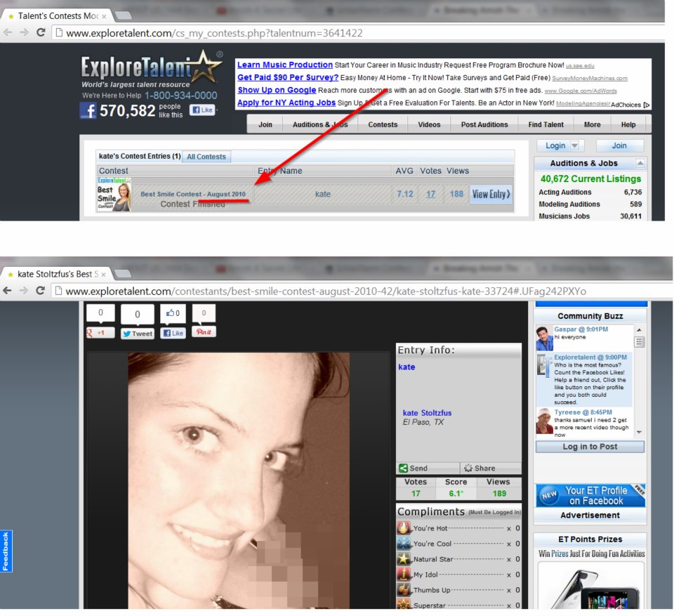This screenshot has height=616, width=674.
Task: Click the Google +1 share icon
Action: tap(100, 333)
